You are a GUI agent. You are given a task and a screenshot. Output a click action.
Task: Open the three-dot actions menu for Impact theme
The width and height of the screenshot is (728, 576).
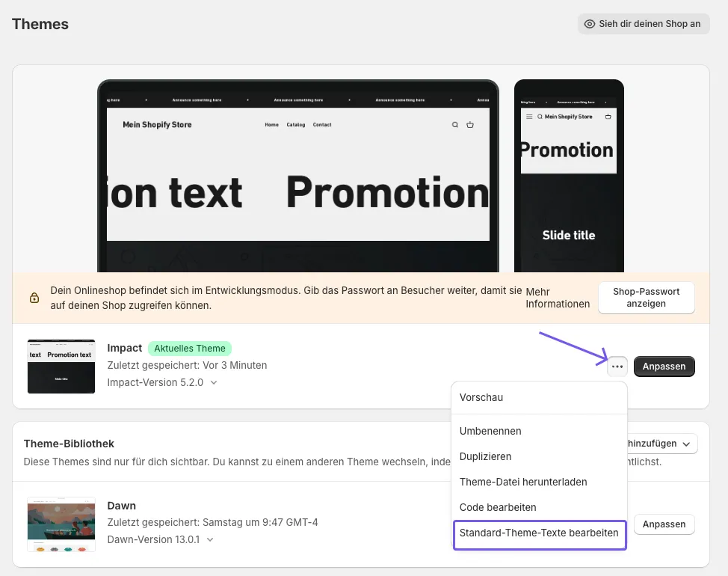[x=617, y=367]
